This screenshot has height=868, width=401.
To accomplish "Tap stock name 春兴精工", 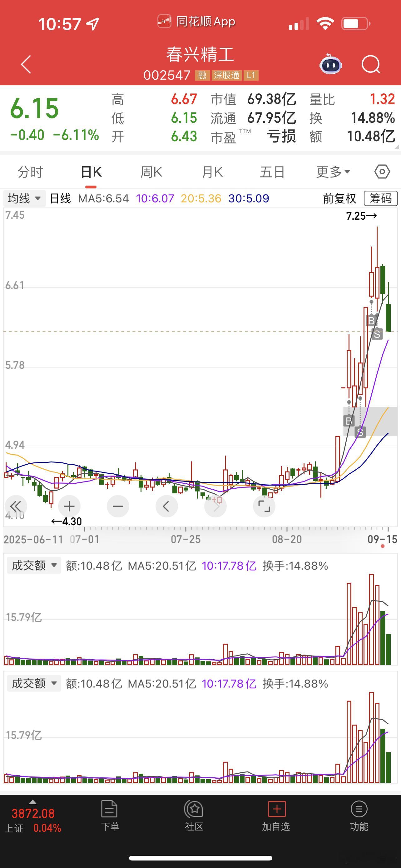I will (200, 55).
